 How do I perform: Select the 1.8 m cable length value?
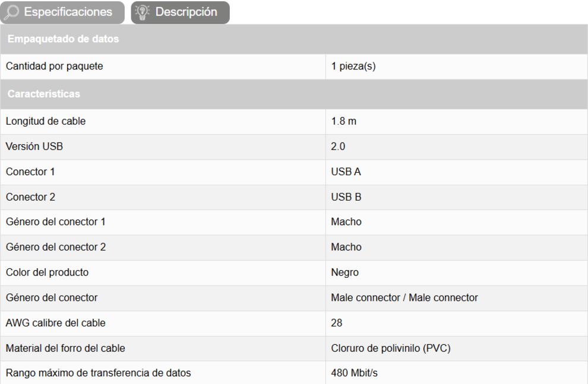point(344,121)
